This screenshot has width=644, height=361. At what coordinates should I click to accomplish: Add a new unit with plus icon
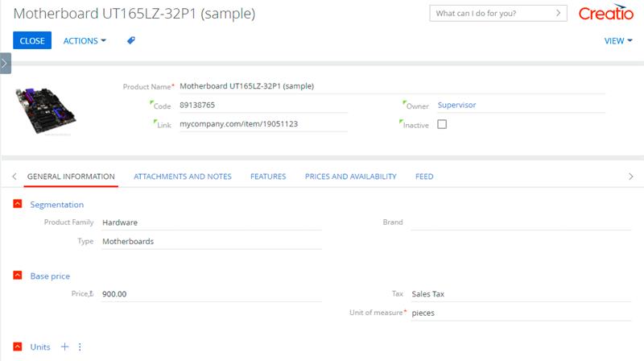point(64,347)
